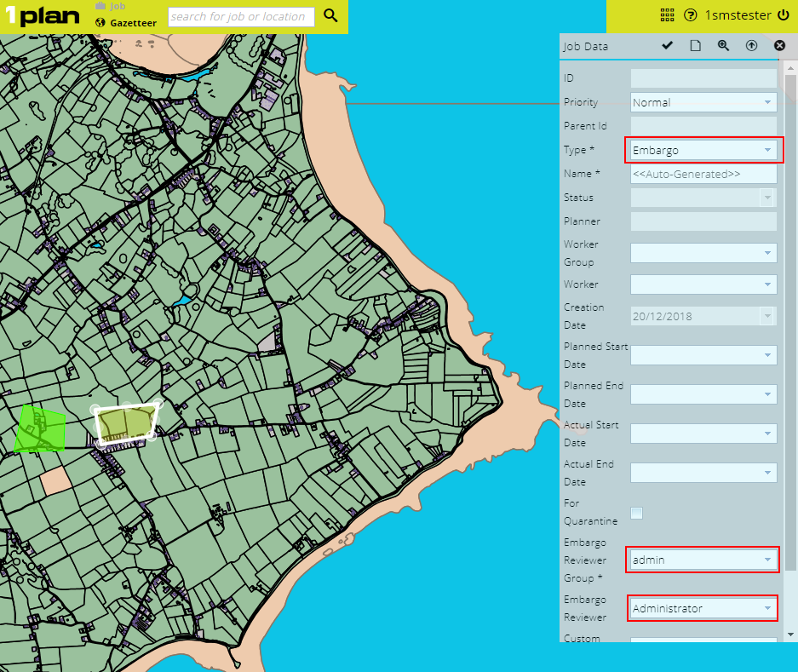
Task: Click the 1smstester username link
Action: point(738,15)
